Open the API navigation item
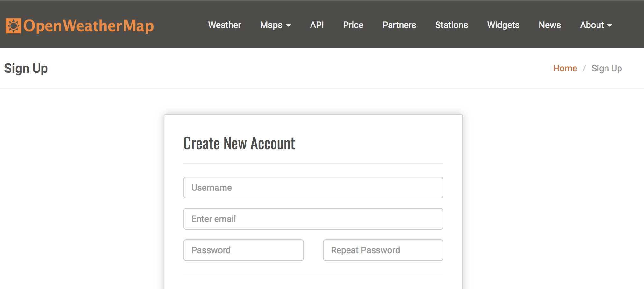 (x=317, y=25)
